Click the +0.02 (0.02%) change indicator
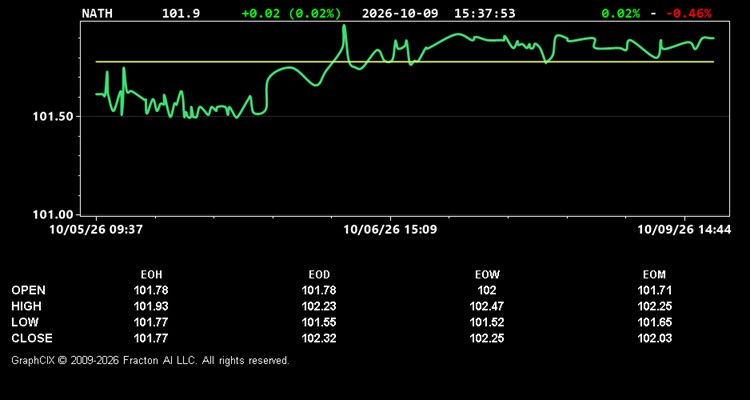 coord(291,13)
